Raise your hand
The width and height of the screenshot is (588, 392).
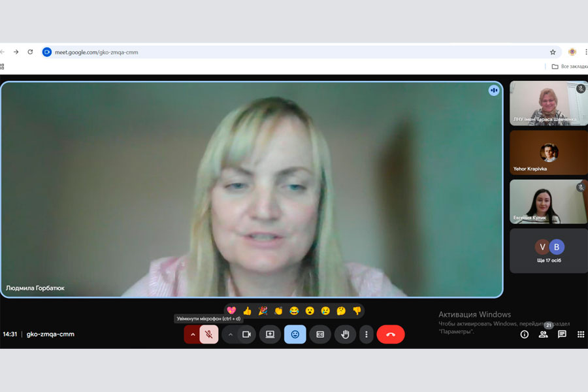(x=345, y=335)
